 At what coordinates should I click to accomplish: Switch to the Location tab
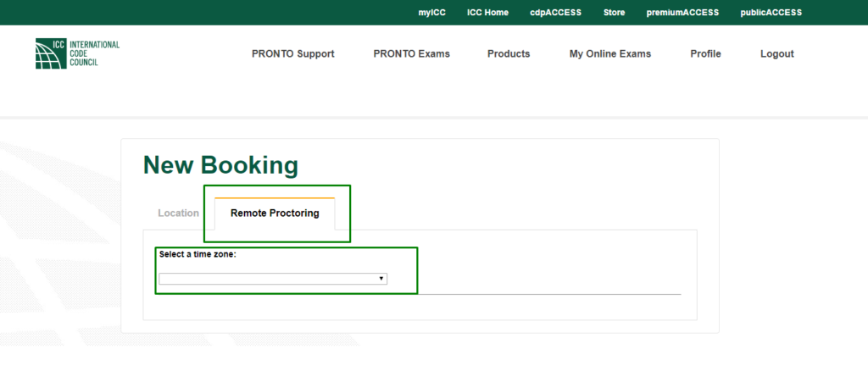pos(178,213)
